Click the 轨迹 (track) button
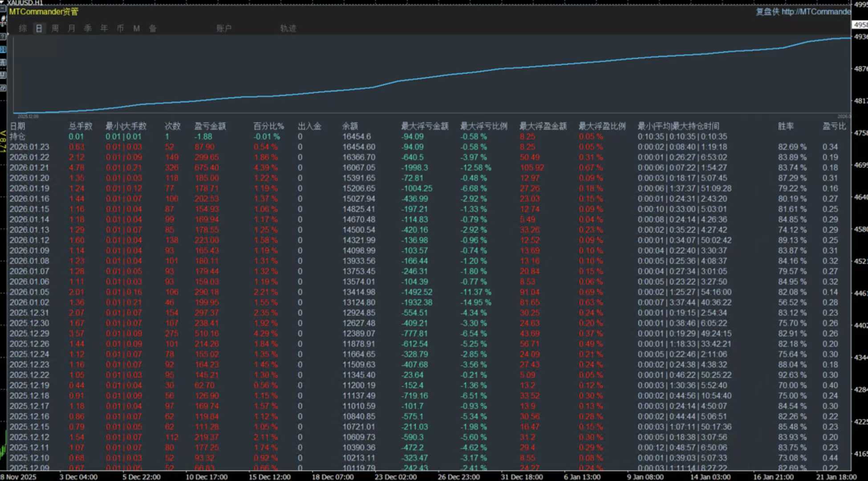 tap(288, 29)
